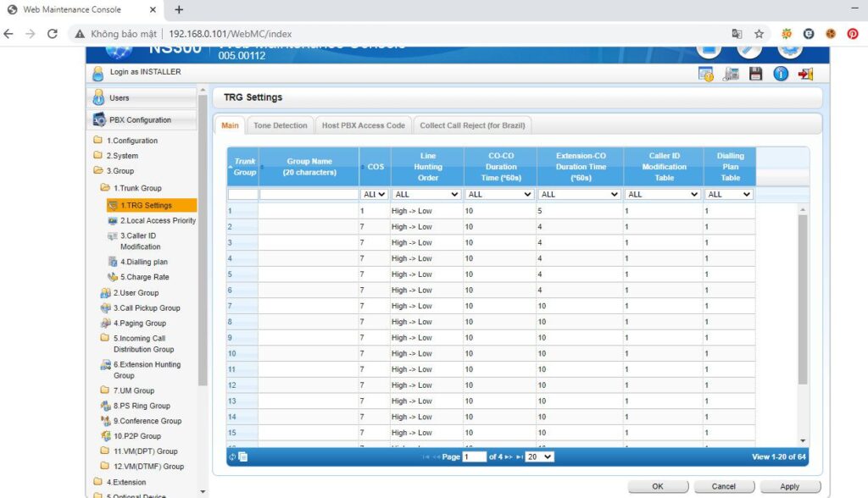Open the COS filter dropdown
This screenshot has height=498, width=868.
pyautogui.click(x=375, y=194)
